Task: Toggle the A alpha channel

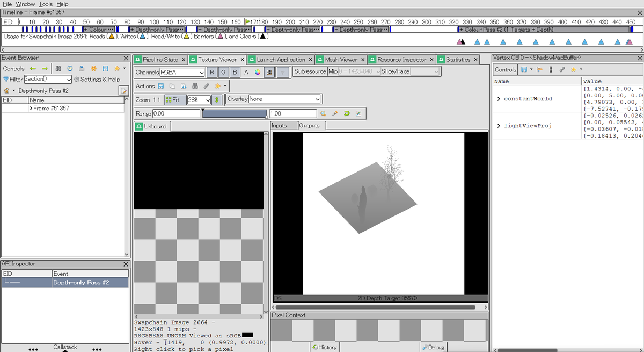Action: (246, 72)
